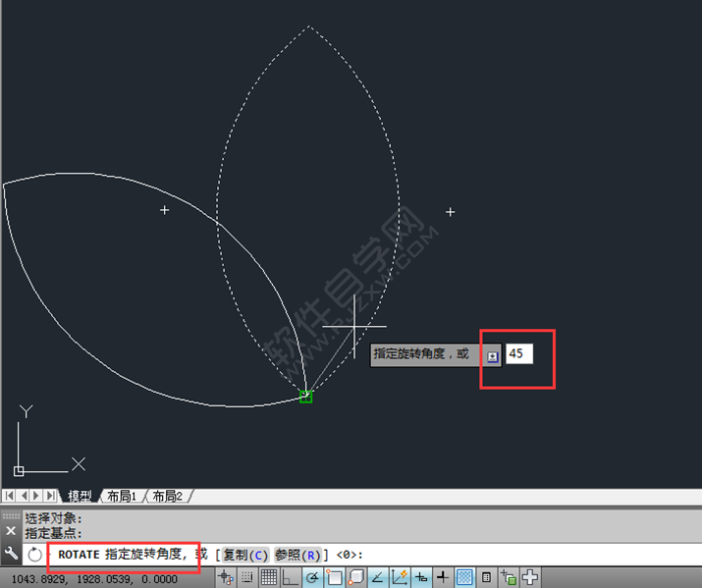
Task: Toggle 3D Object Snap in status bar
Action: 355,577
